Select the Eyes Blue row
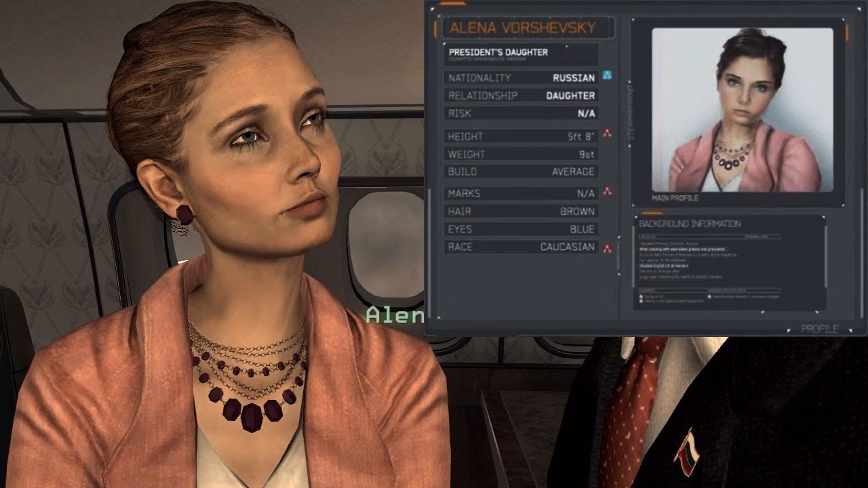868x488 pixels. click(521, 229)
